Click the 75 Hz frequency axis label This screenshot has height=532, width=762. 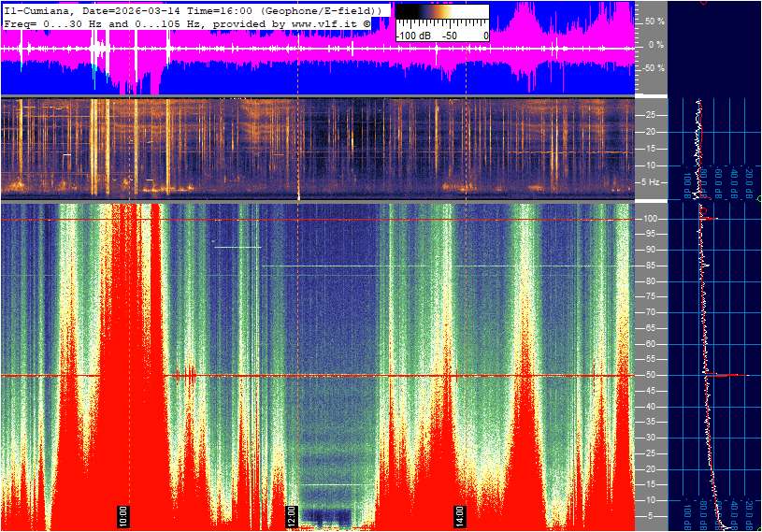point(649,296)
